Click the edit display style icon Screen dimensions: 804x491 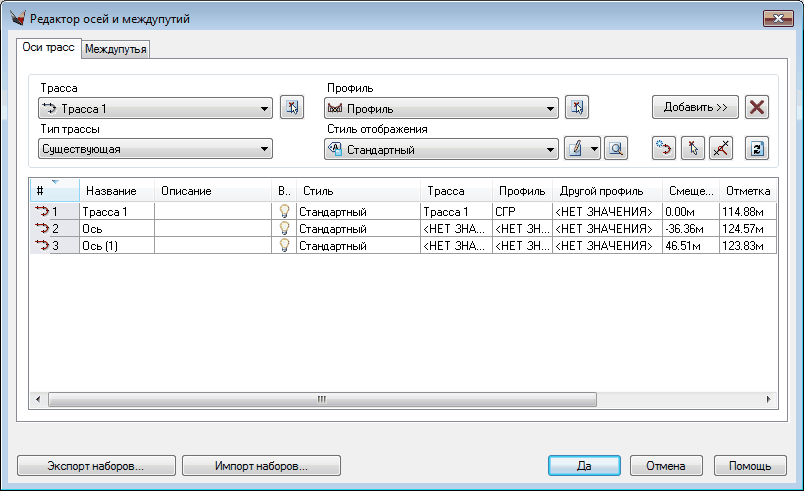(575, 149)
